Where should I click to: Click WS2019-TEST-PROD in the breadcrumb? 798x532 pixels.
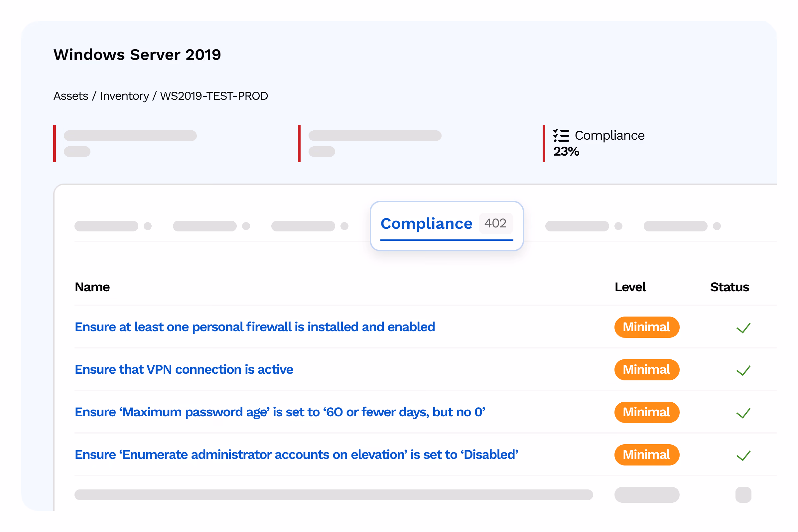pyautogui.click(x=214, y=96)
